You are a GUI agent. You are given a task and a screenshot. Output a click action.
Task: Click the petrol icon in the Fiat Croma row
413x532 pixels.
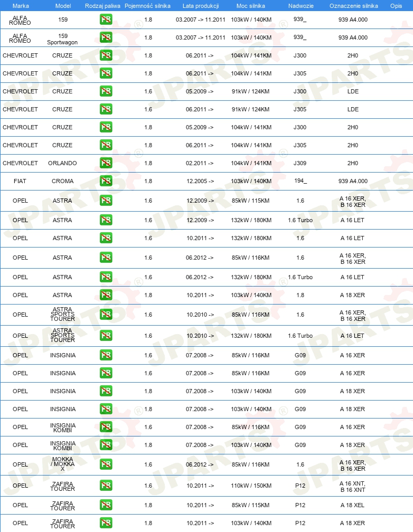(106, 181)
